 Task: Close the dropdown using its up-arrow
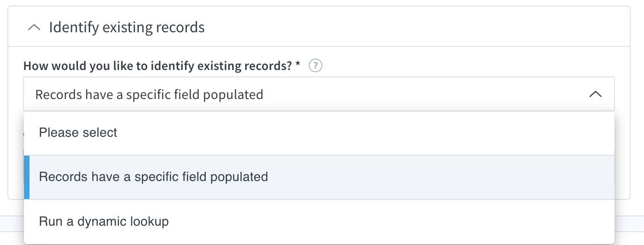click(596, 94)
